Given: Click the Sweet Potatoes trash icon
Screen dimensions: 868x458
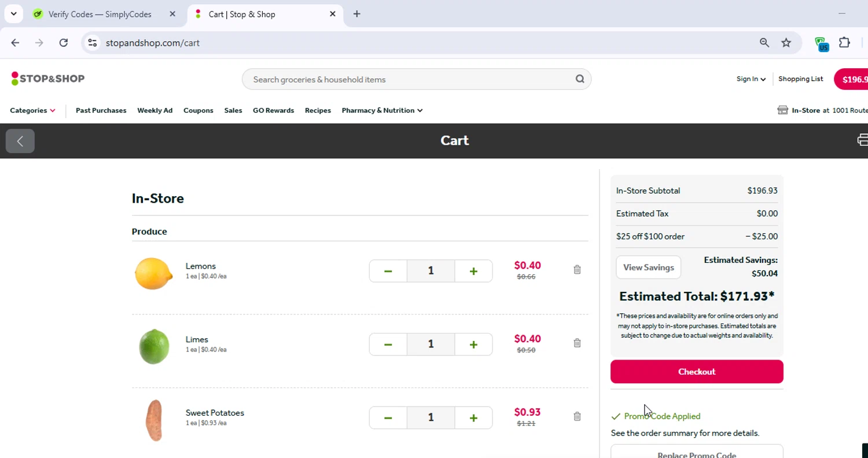Looking at the screenshot, I should click(577, 416).
